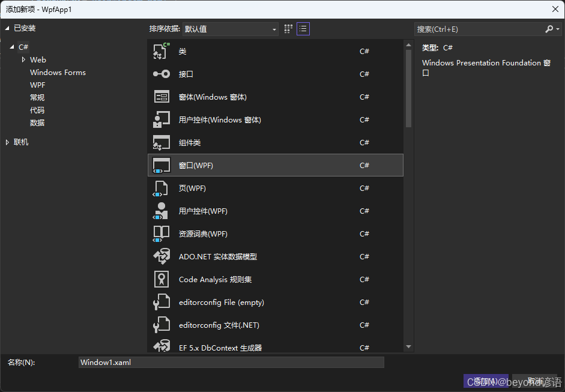This screenshot has height=392, width=565.
Task: Select Code Analysis 规则集 label
Action: pyautogui.click(x=215, y=280)
